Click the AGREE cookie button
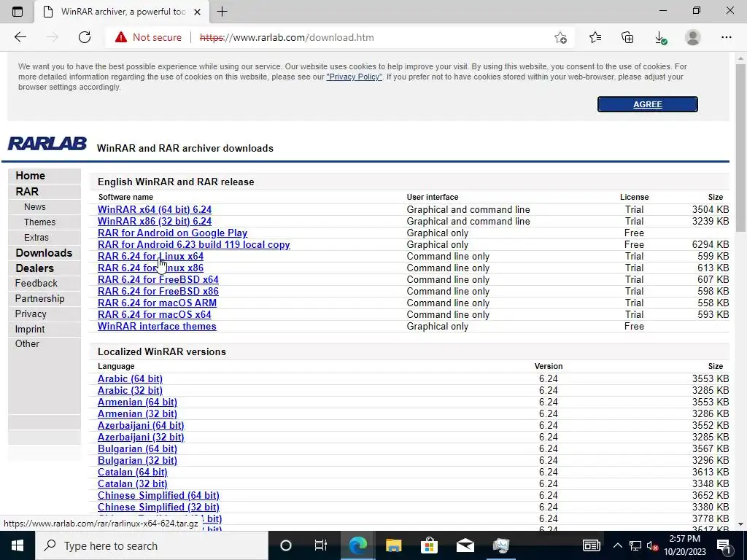 tap(648, 104)
